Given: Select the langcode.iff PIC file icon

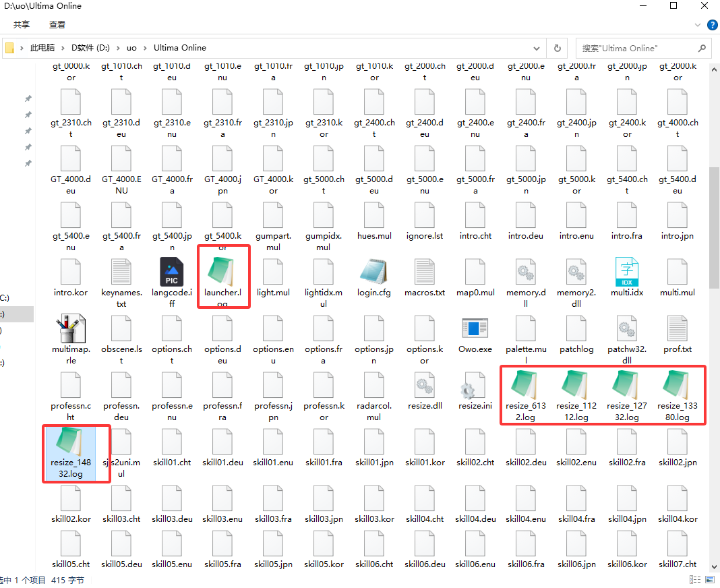Looking at the screenshot, I should click(172, 272).
